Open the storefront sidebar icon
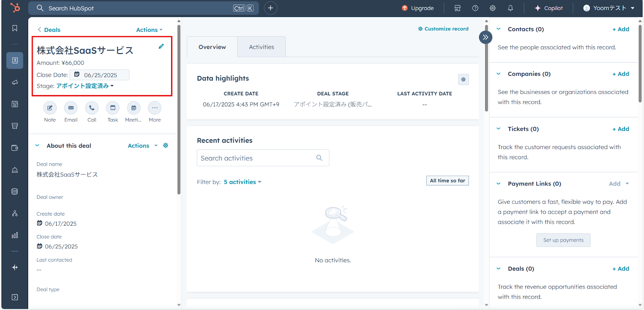The height and width of the screenshot is (310, 644). pyautogui.click(x=15, y=126)
